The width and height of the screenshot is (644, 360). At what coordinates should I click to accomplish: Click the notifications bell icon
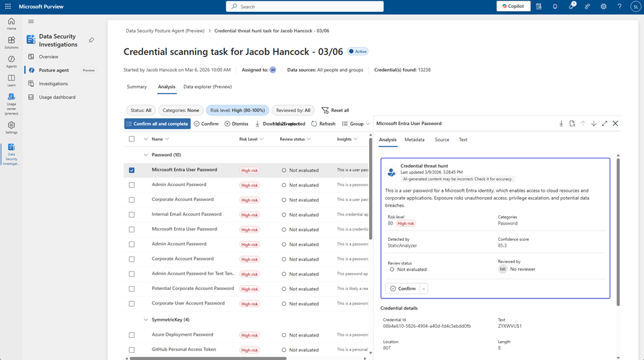[555, 7]
